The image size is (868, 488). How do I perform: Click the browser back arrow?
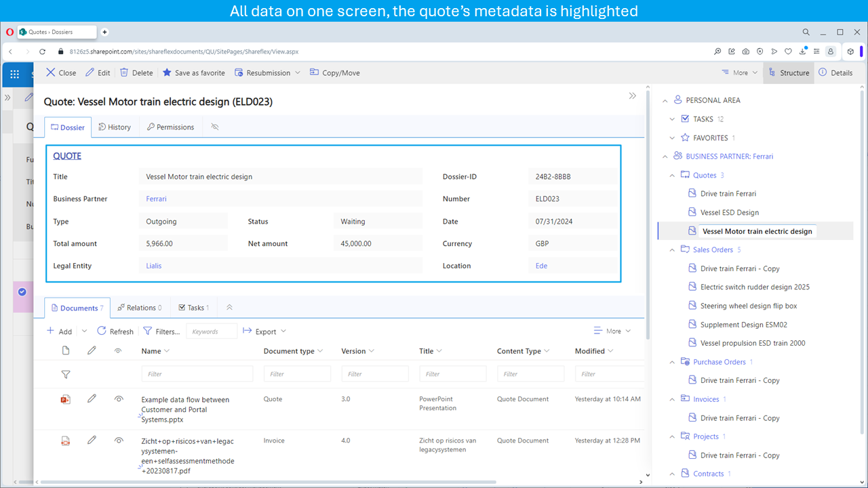(10, 52)
